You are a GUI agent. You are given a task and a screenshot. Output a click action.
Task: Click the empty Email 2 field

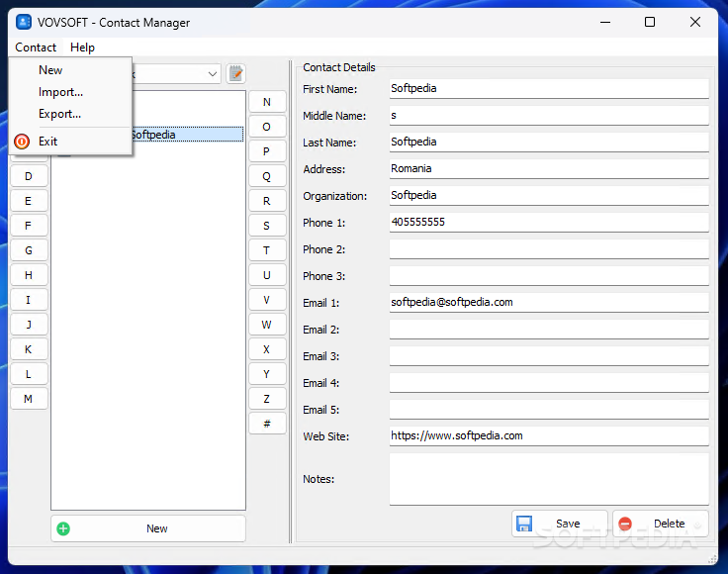click(x=549, y=329)
